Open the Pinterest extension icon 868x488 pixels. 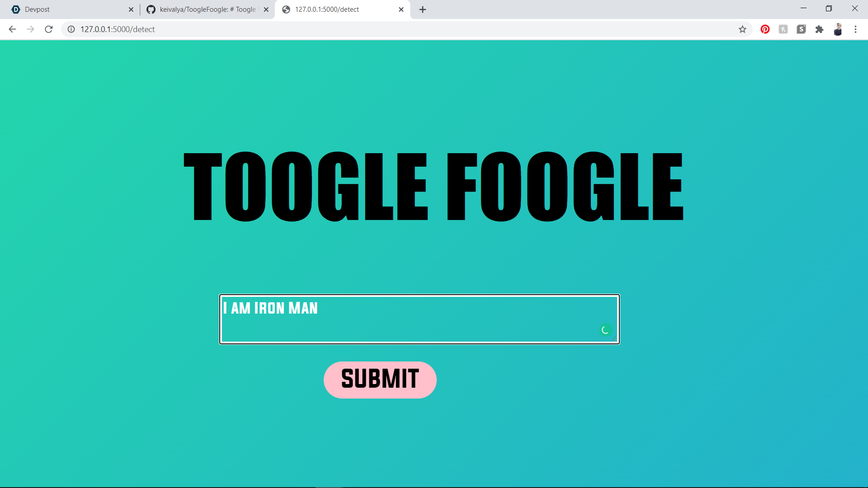[x=765, y=29]
